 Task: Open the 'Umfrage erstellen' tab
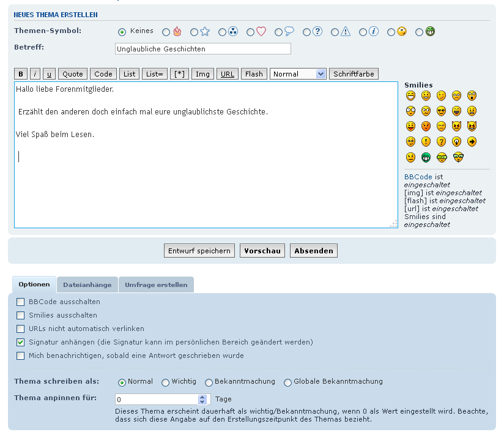tap(156, 285)
